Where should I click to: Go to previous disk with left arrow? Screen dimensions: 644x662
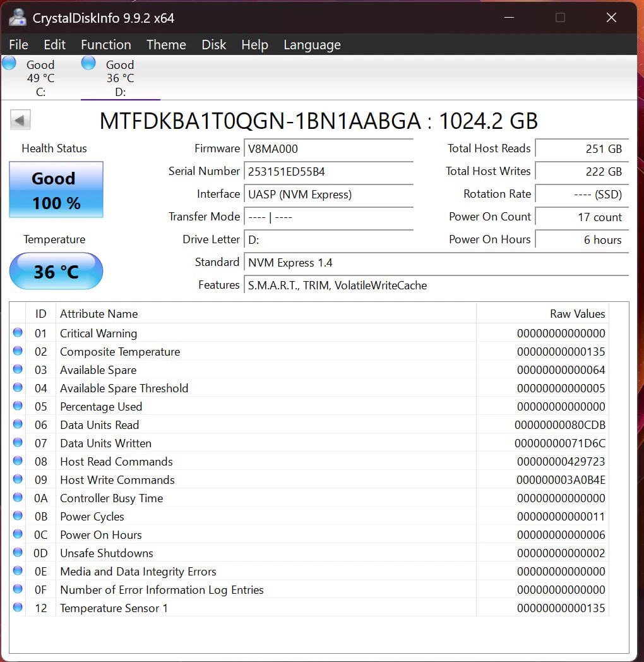(x=20, y=120)
